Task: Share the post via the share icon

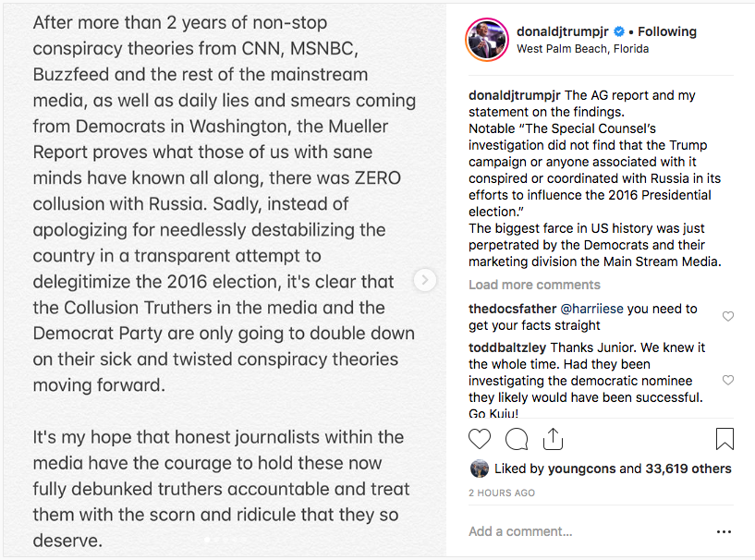Action: [553, 439]
